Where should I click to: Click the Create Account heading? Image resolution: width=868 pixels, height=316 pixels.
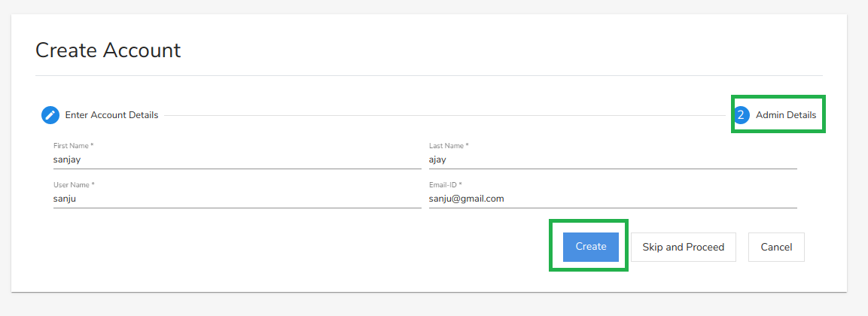click(108, 50)
